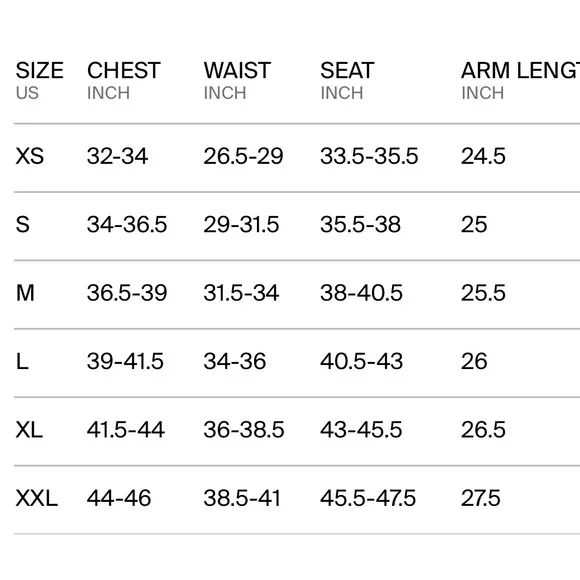Select arm length value 24.5
580x580 pixels.
point(483,156)
